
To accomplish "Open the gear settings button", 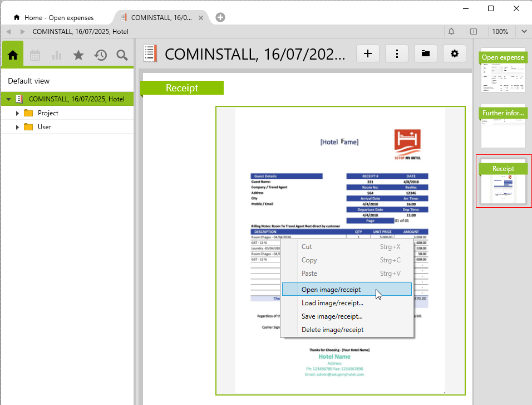I will click(x=455, y=53).
